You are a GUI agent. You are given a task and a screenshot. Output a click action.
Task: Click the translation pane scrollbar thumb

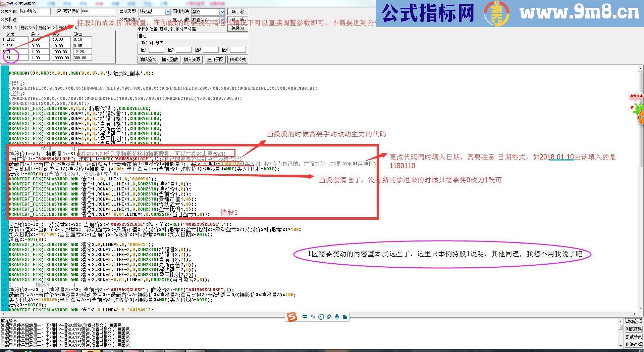[x=621, y=327]
